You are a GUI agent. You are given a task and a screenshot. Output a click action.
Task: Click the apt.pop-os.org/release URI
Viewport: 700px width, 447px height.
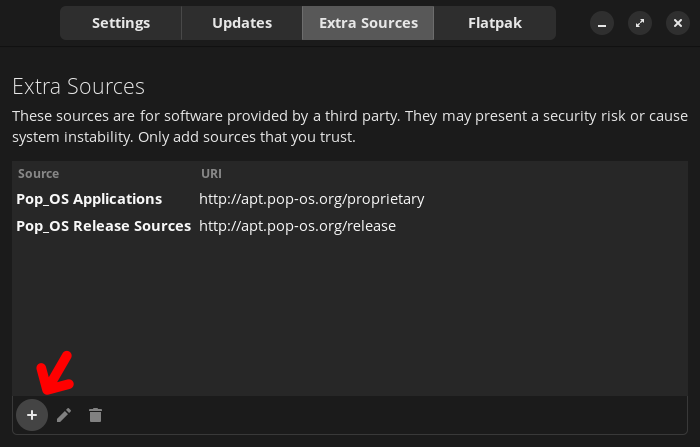298,226
